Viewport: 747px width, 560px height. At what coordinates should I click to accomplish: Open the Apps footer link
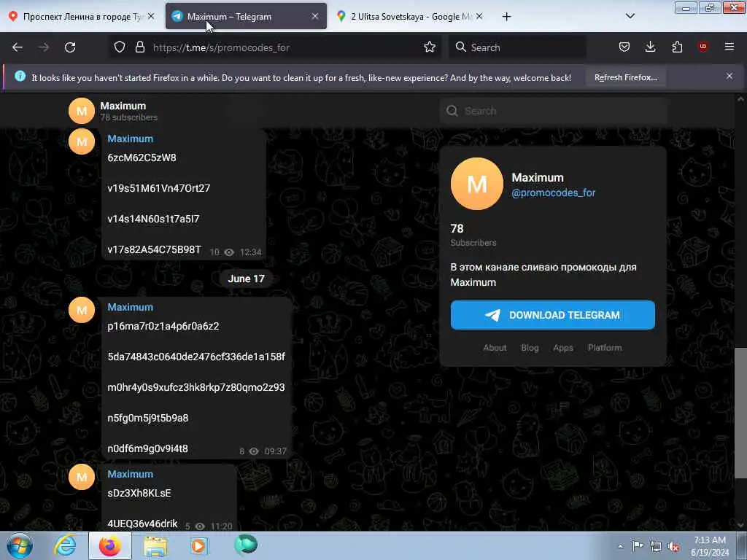563,348
